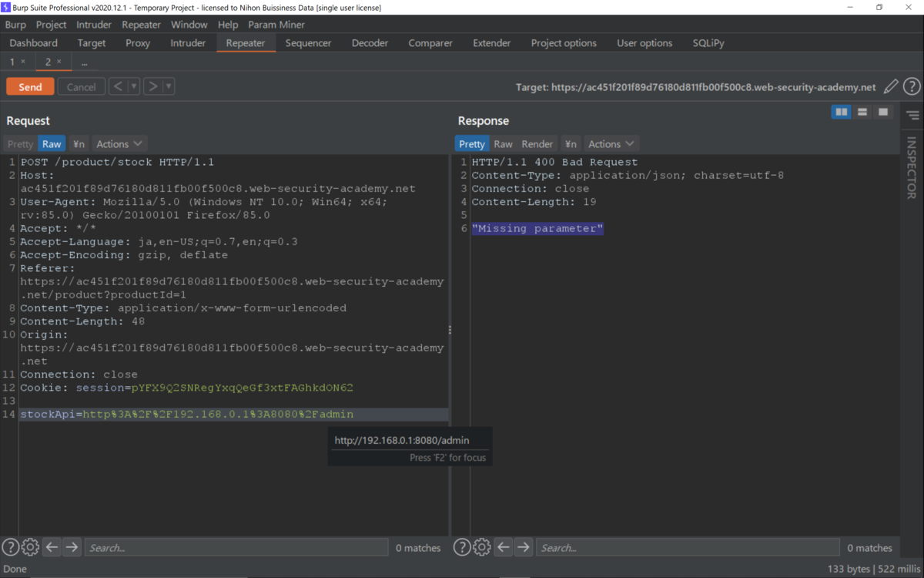This screenshot has height=578, width=924.
Task: Switch to the Dashboard tab
Action: [34, 43]
